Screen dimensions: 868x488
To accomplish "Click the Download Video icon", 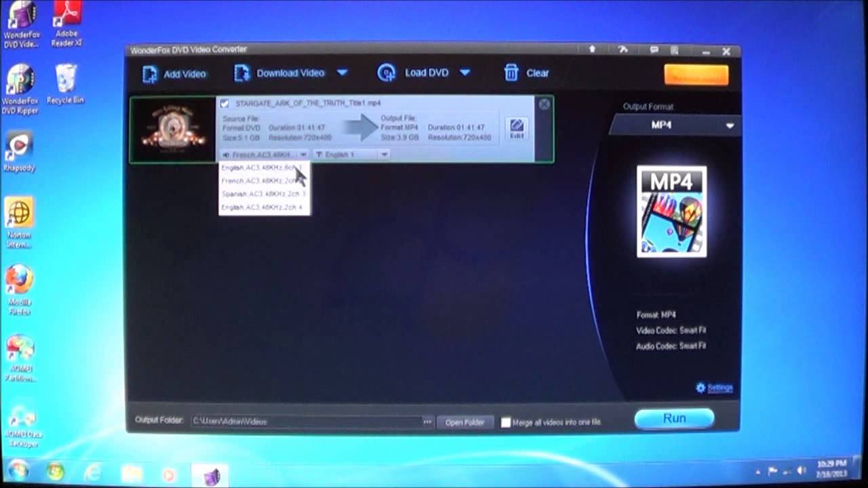I will (x=242, y=73).
